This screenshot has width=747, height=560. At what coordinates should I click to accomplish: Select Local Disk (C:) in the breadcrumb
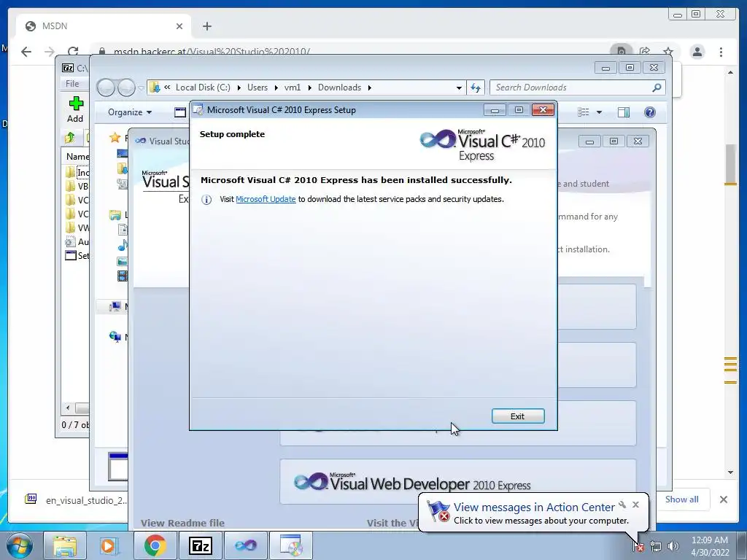203,87
